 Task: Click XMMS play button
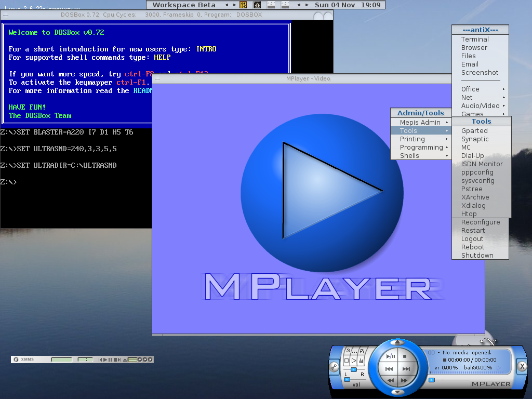tap(105, 360)
